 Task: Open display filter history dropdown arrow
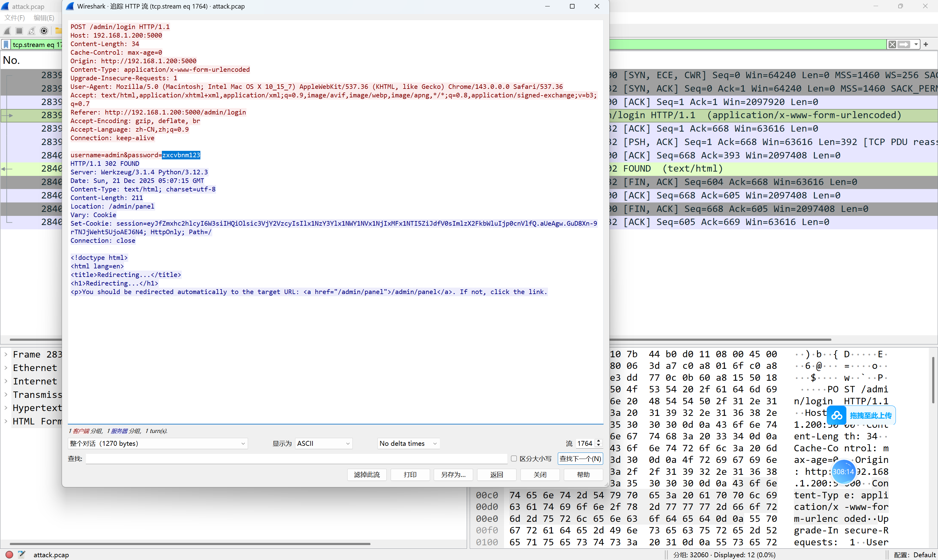pyautogui.click(x=916, y=45)
